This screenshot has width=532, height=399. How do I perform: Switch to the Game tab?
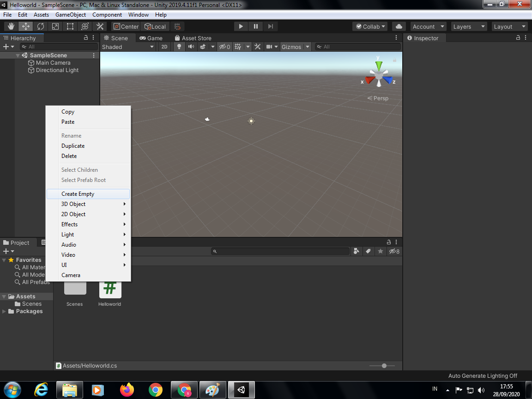151,38
